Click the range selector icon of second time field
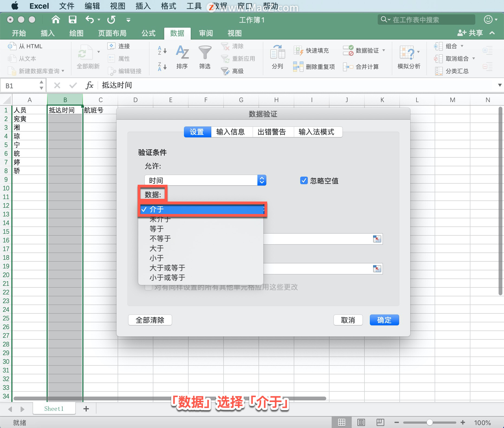The height and width of the screenshot is (428, 504). [x=377, y=269]
